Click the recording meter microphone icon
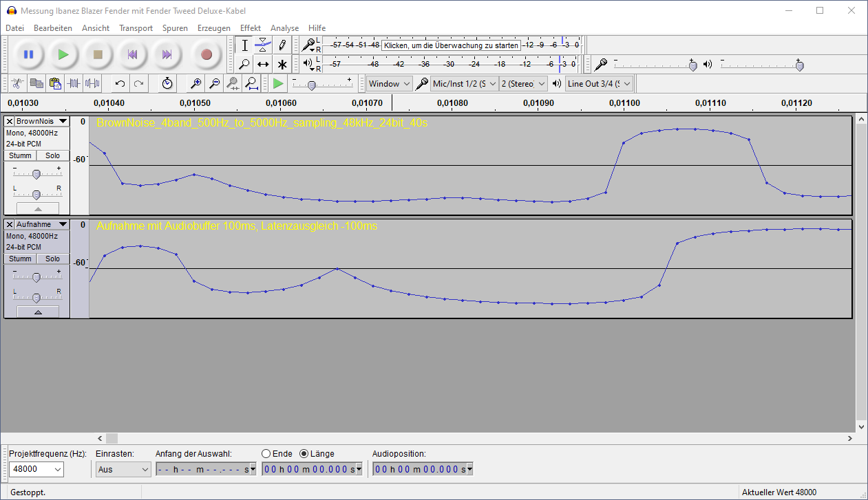This screenshot has height=500, width=868. point(308,45)
